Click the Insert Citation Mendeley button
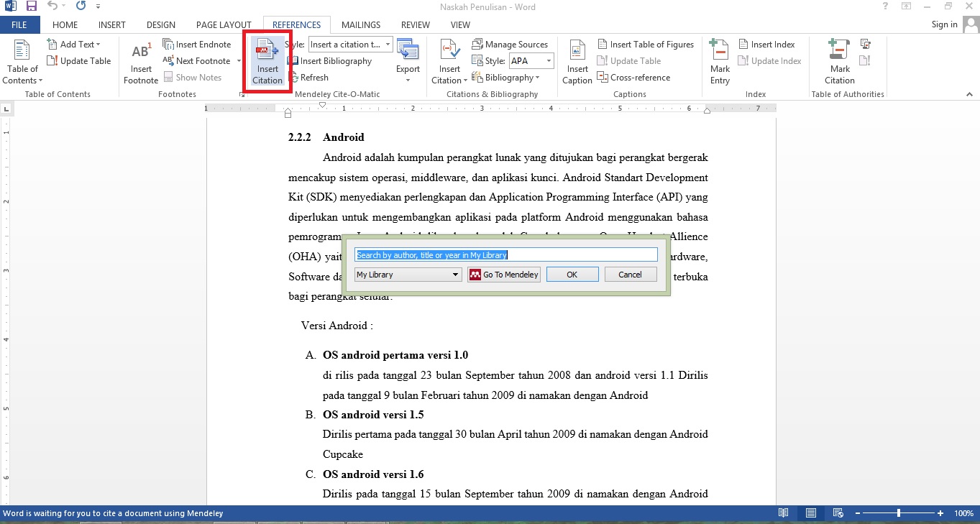 pos(267,62)
